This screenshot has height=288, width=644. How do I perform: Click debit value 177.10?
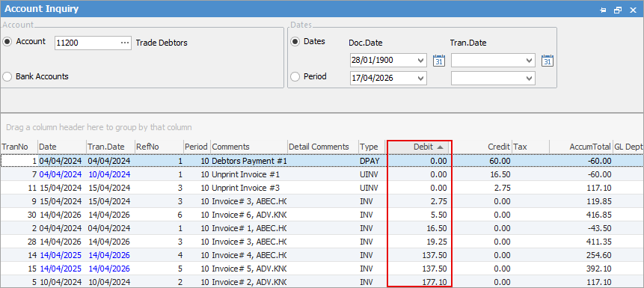435,282
